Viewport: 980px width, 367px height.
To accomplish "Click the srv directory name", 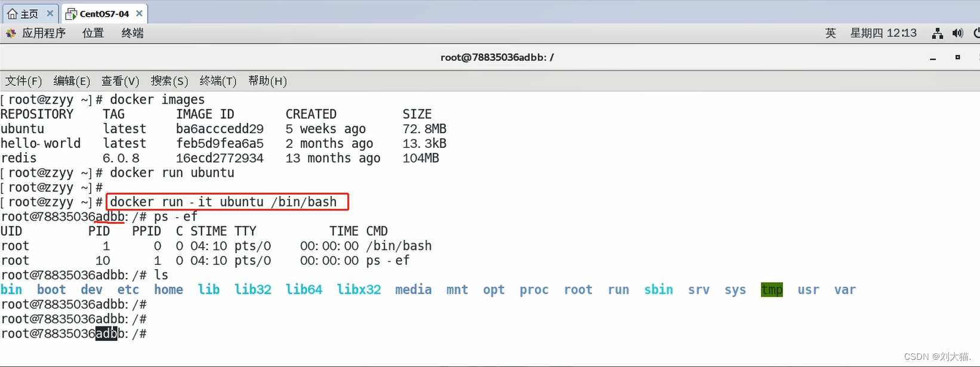I will [698, 289].
